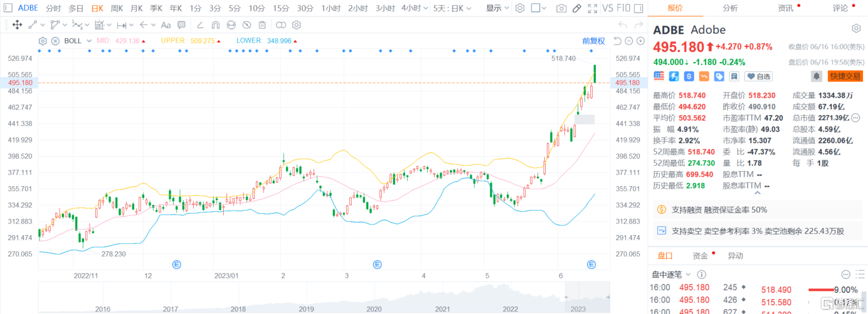Take a chart screenshot with camera icon
The image size is (868, 314).
coord(561,8)
